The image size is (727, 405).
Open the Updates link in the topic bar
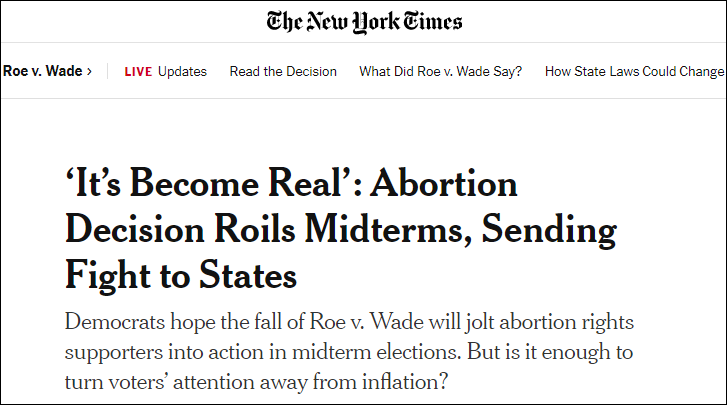coord(182,71)
